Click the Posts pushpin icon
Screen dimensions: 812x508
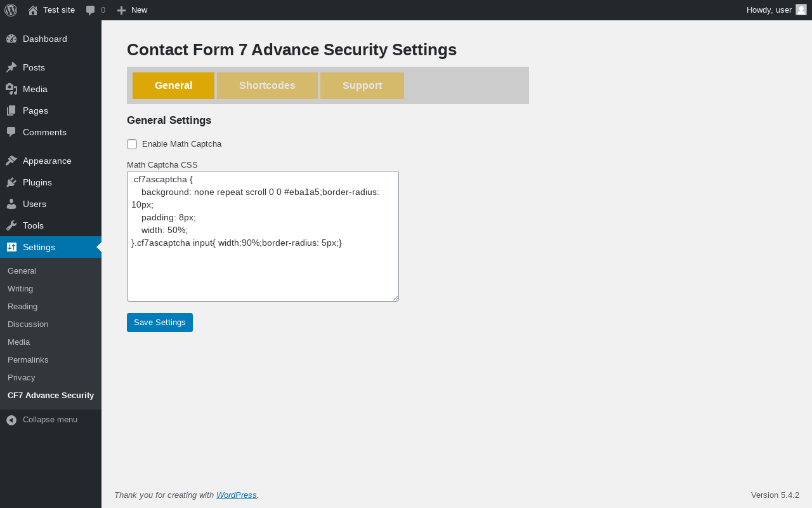[11, 67]
